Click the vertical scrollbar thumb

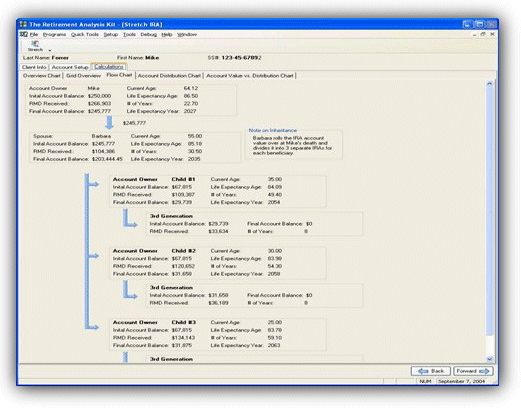coord(489,212)
